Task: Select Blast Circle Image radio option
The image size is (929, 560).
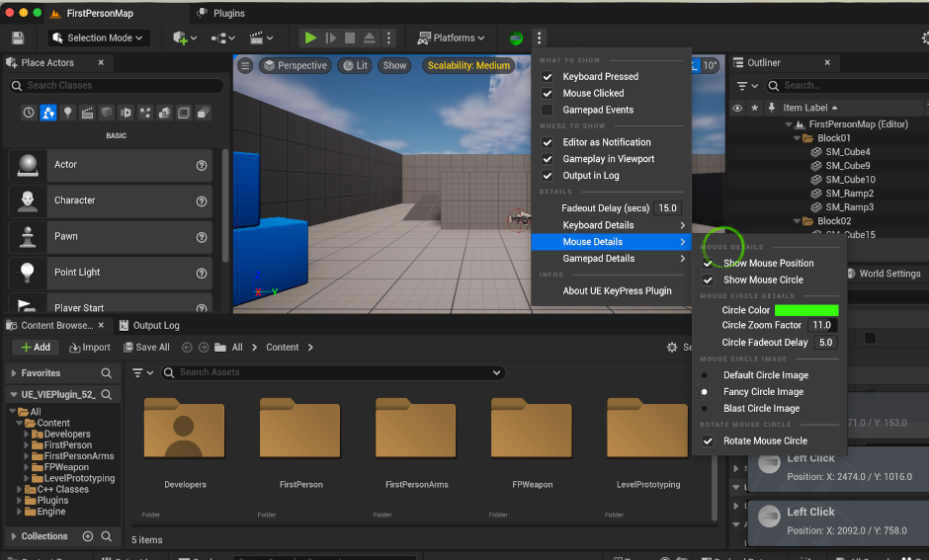Action: (x=704, y=408)
